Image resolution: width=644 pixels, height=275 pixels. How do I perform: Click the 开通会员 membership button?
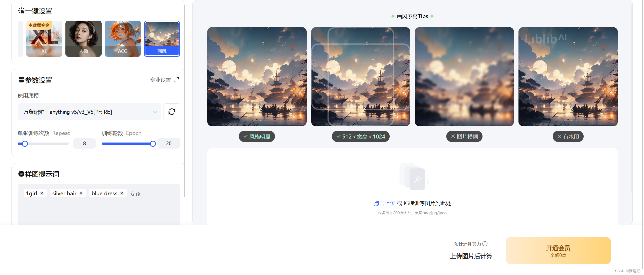558,251
